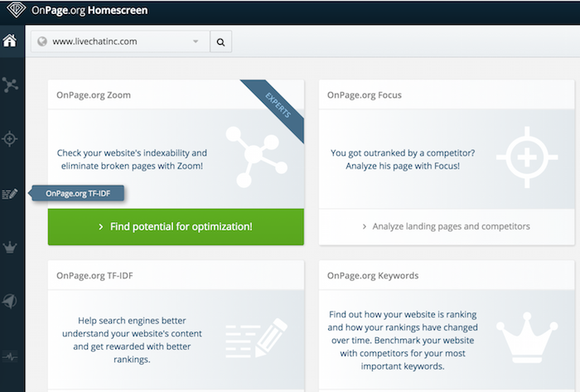Click the search magnifier button

pyautogui.click(x=220, y=41)
